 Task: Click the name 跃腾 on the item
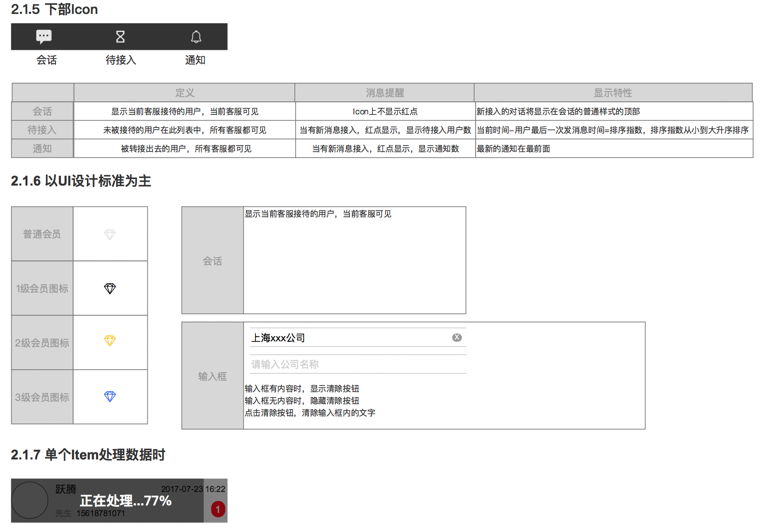[x=66, y=489]
